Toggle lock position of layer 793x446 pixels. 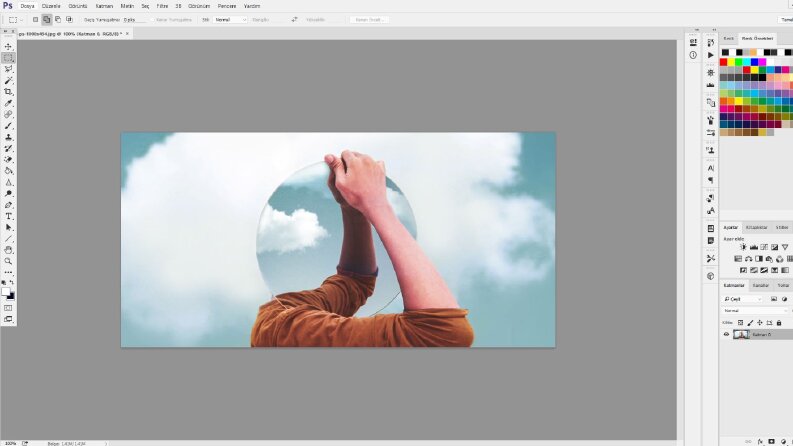(760, 323)
